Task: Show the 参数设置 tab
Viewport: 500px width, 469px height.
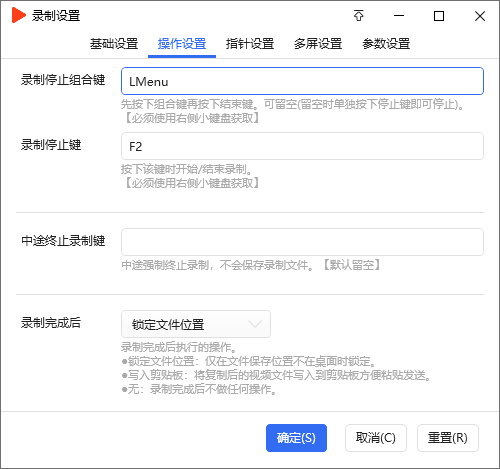Action: [x=386, y=44]
